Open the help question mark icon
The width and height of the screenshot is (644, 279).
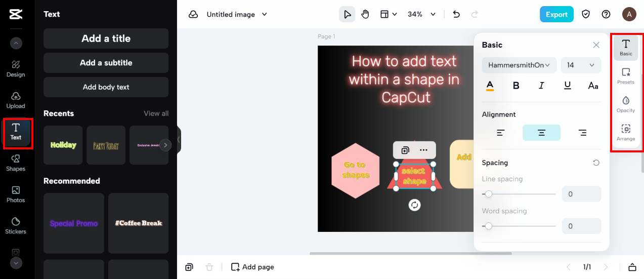pyautogui.click(x=606, y=14)
